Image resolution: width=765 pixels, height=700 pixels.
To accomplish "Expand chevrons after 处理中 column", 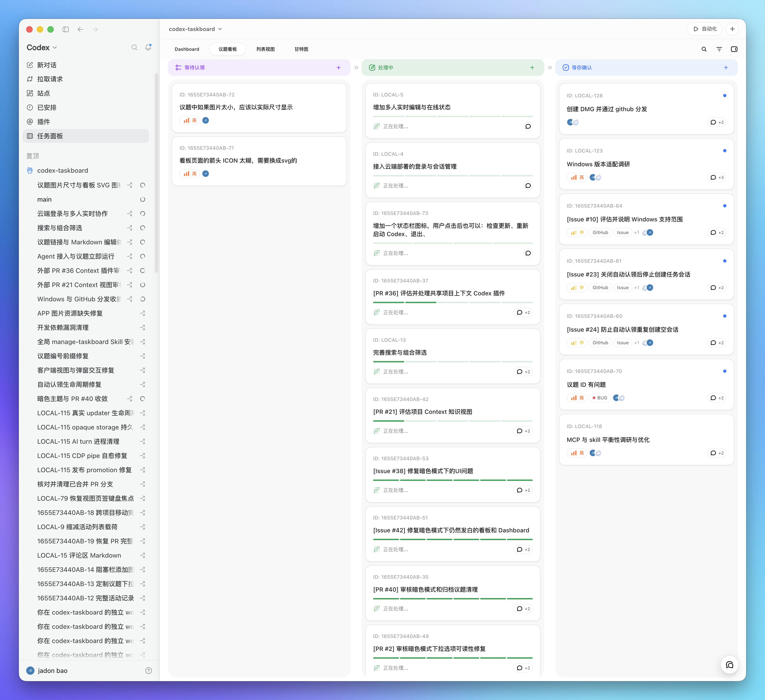I will [550, 68].
